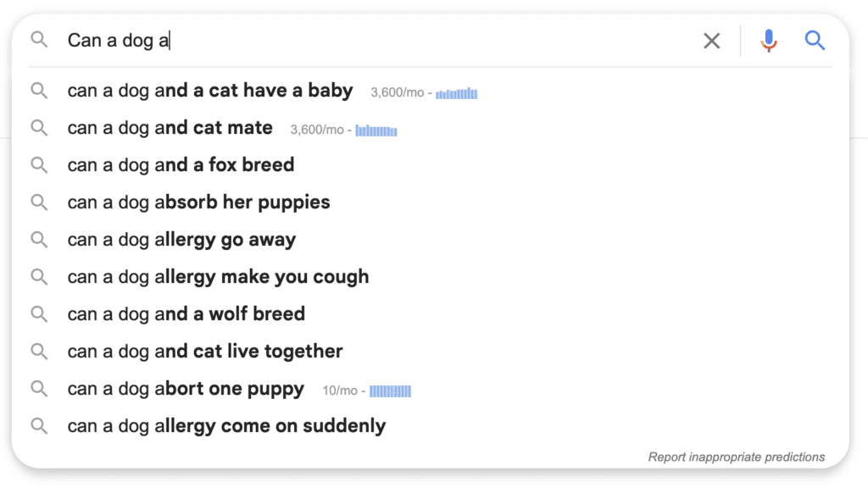
Task: Click magnifier icon beside 'allergy come on suddenly'
Action: (39, 426)
